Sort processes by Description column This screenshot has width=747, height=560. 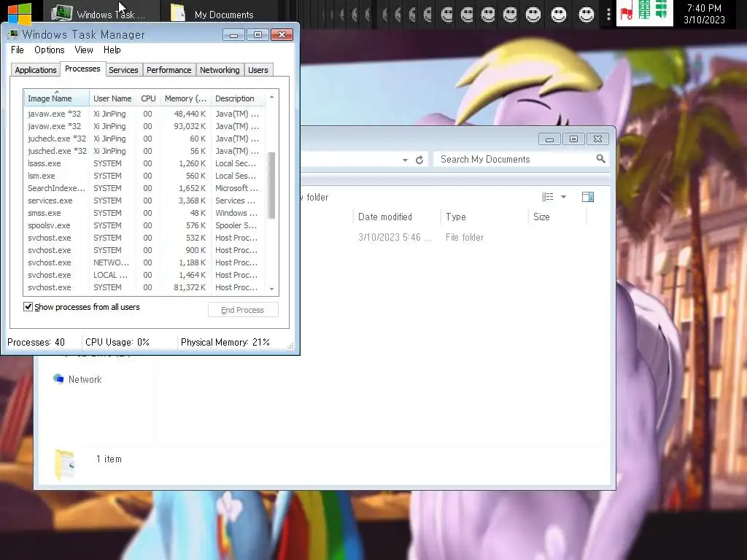238,98
